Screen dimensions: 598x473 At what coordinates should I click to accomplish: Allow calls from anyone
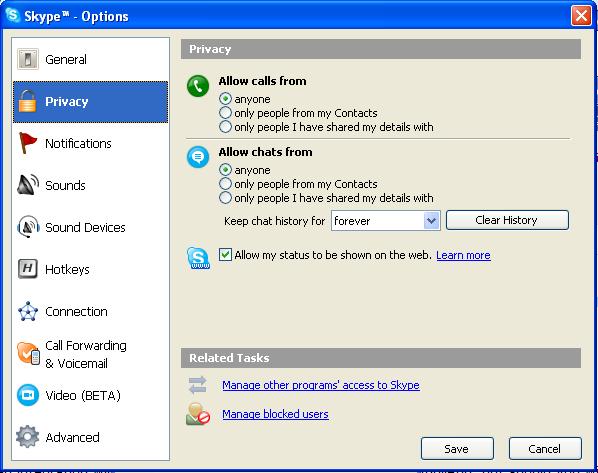(225, 99)
